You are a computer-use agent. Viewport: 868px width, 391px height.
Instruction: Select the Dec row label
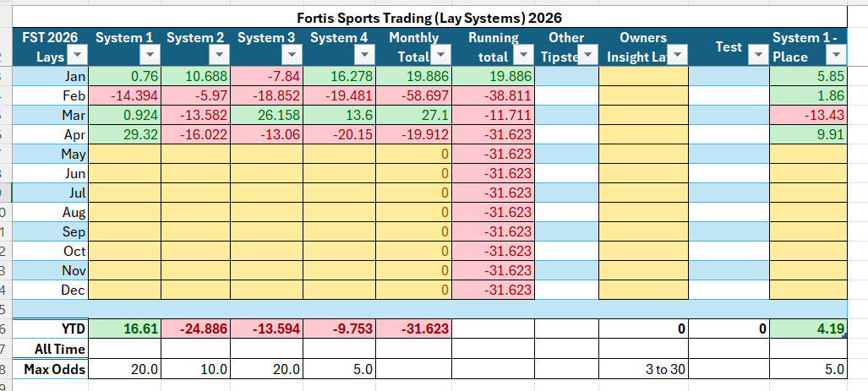(x=51, y=290)
